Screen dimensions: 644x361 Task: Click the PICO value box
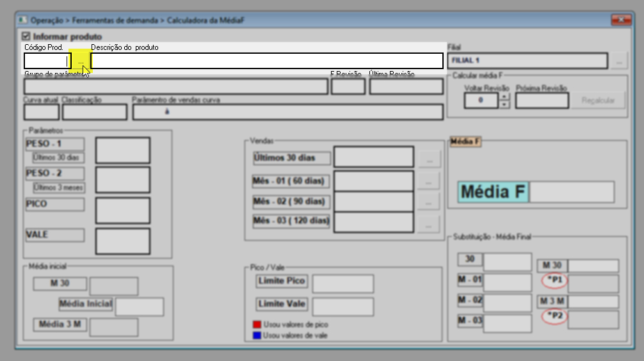123,211
